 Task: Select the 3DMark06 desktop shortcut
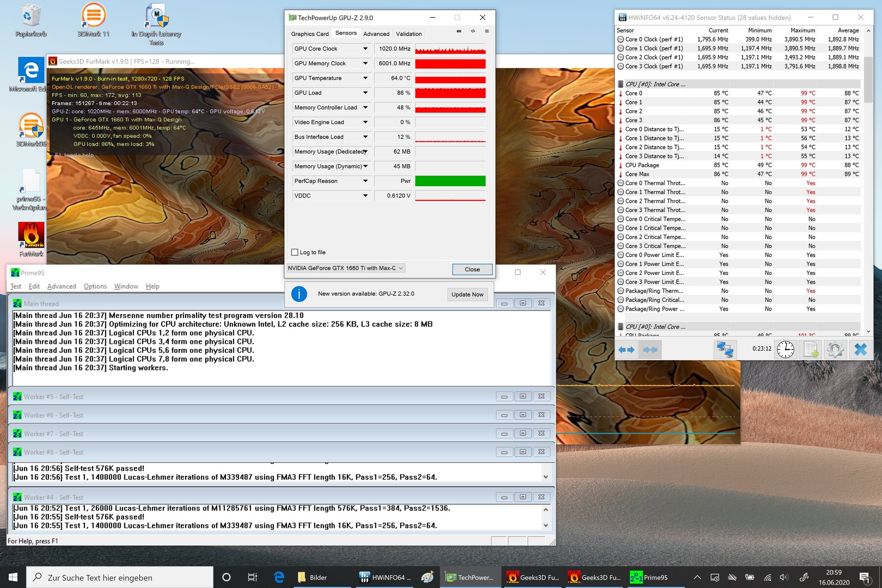pos(31,130)
